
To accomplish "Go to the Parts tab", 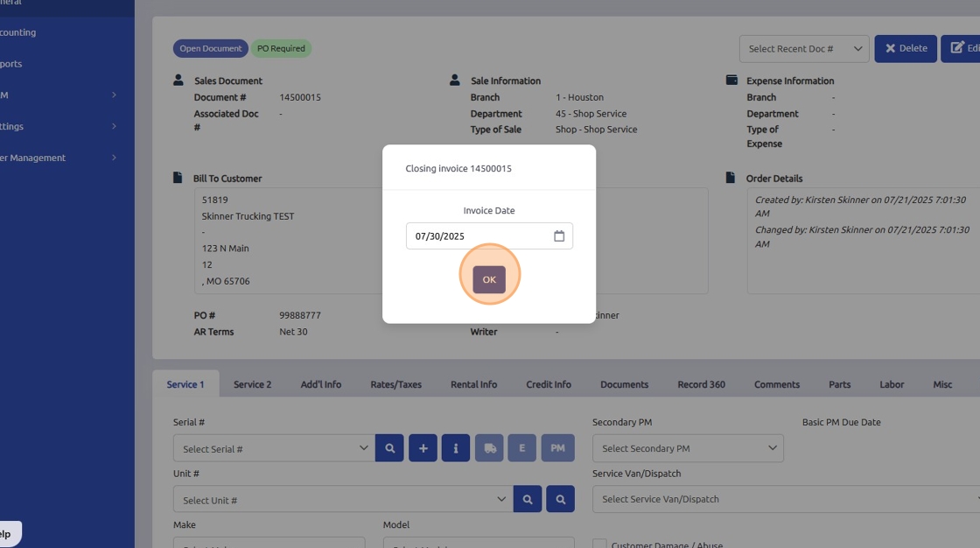I will point(839,384).
